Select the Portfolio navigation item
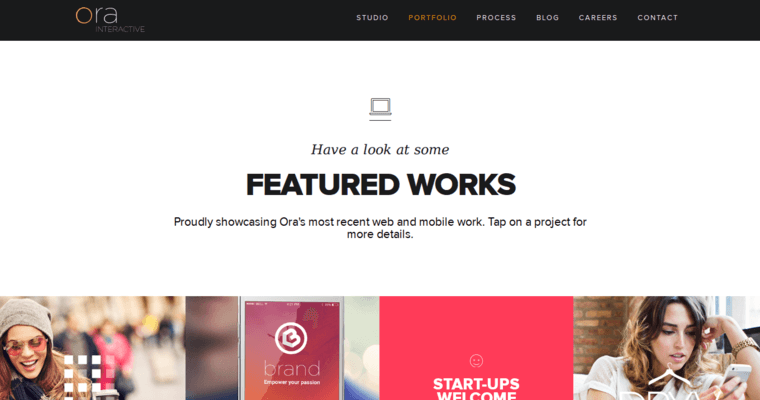Image resolution: width=760 pixels, height=400 pixels. [432, 18]
